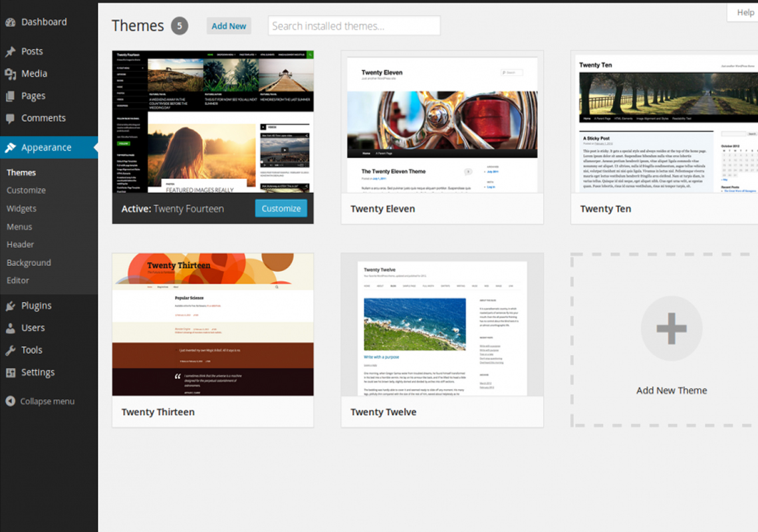Screen dimensions: 758x532
Task: Select the Twenty Twelve theme screenshot
Action: [x=442, y=325]
